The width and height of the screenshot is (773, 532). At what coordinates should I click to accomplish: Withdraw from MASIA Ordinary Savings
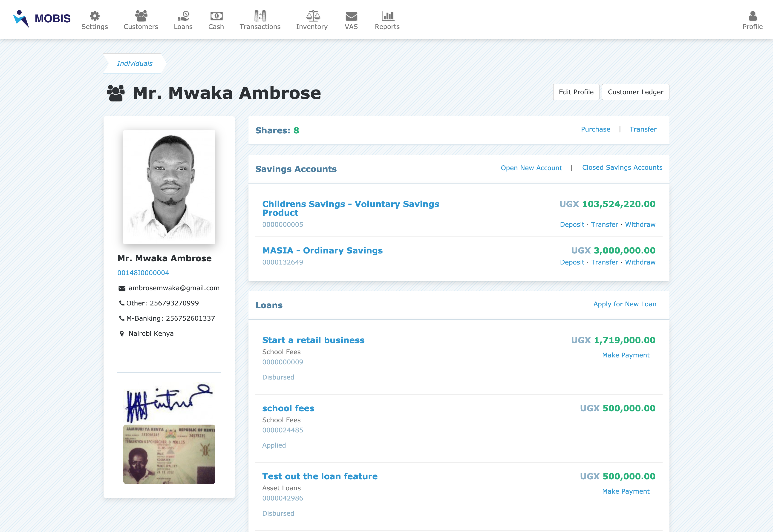[640, 262]
